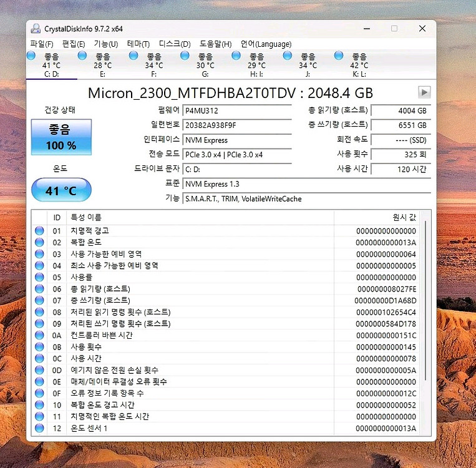The width and height of the screenshot is (476, 468).
Task: Click the firmware field P4MU312
Action: (237, 110)
